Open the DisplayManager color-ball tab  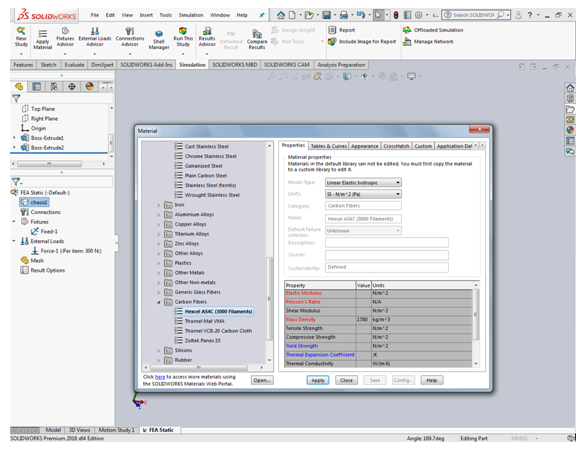click(x=90, y=87)
